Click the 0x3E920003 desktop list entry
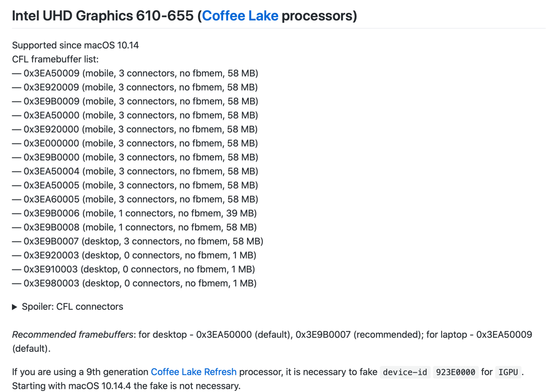This screenshot has width=546, height=392. pos(134,256)
